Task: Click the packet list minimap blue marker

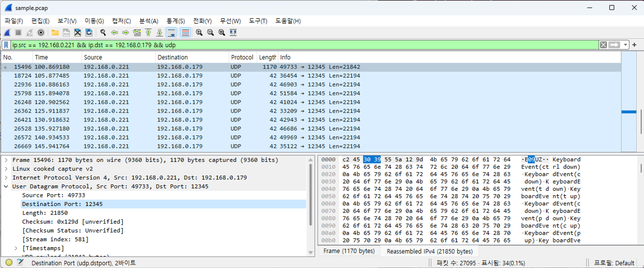Action: point(629,112)
